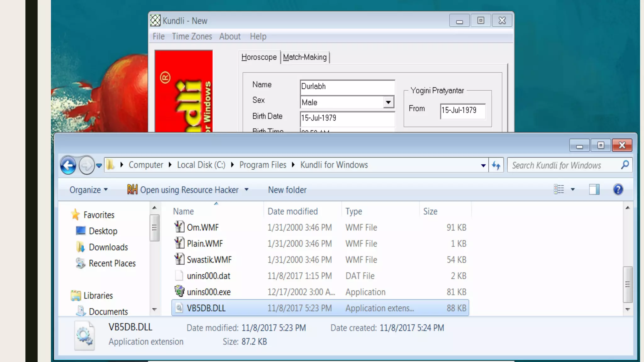The width and height of the screenshot is (644, 362).
Task: Click the change view icon
Action: point(559,189)
